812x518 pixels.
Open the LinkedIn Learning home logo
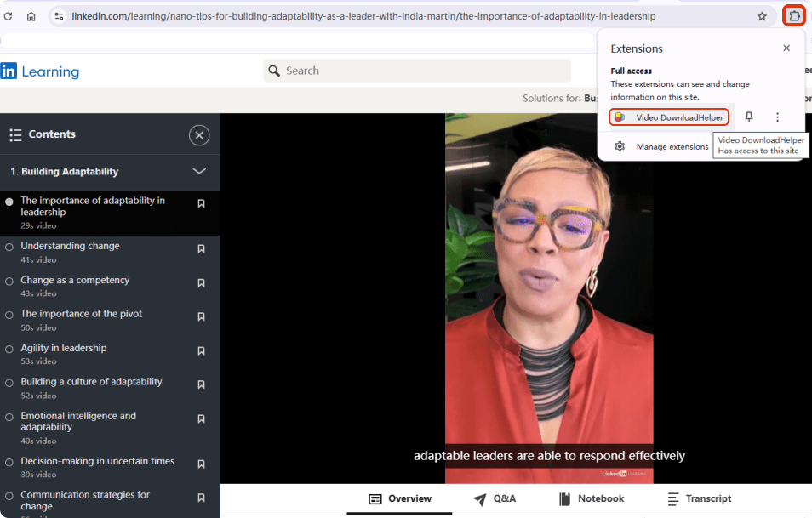pos(40,71)
